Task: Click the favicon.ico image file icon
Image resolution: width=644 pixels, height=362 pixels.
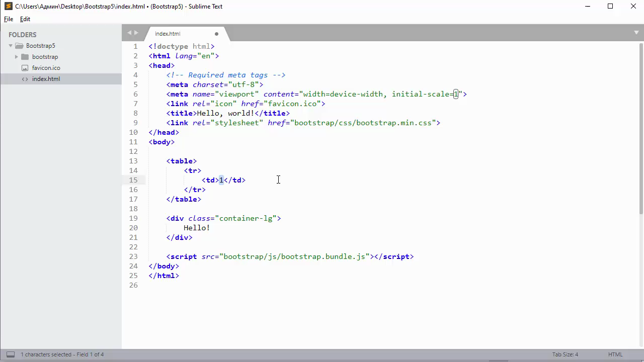Action: tap(25, 68)
